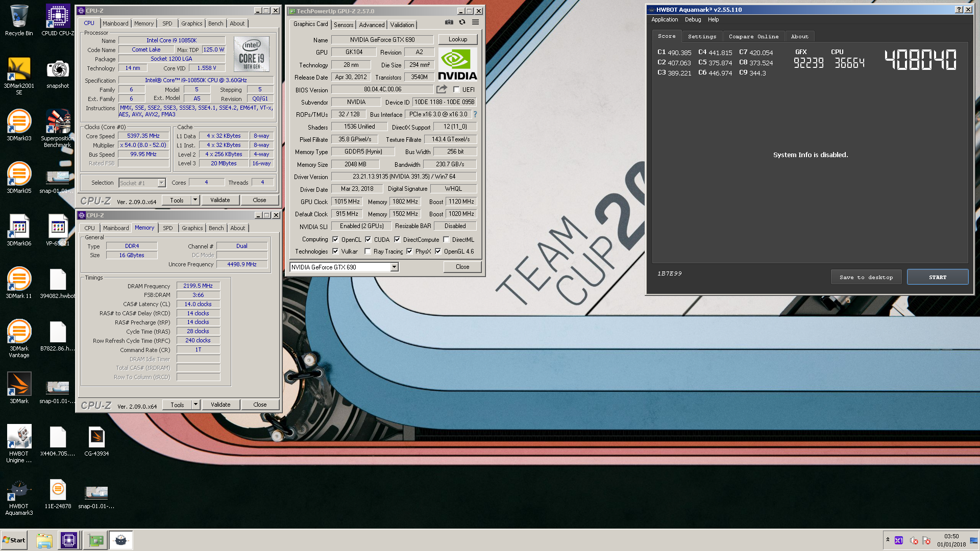Toggle the Vulkan checkbox
The width and height of the screenshot is (980, 551).
335,252
